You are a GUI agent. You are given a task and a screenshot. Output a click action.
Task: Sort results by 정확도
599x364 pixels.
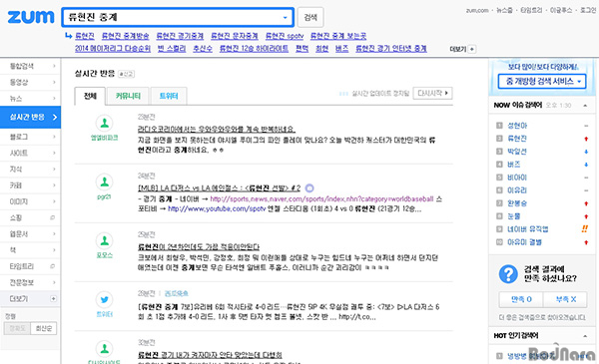coord(17,328)
